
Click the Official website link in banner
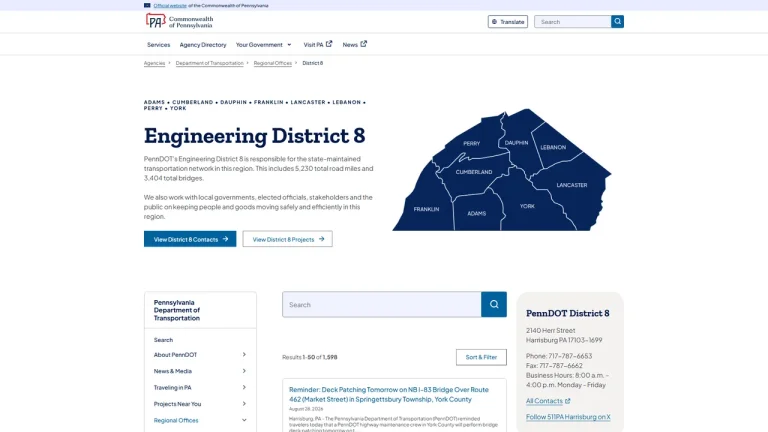click(x=170, y=5)
